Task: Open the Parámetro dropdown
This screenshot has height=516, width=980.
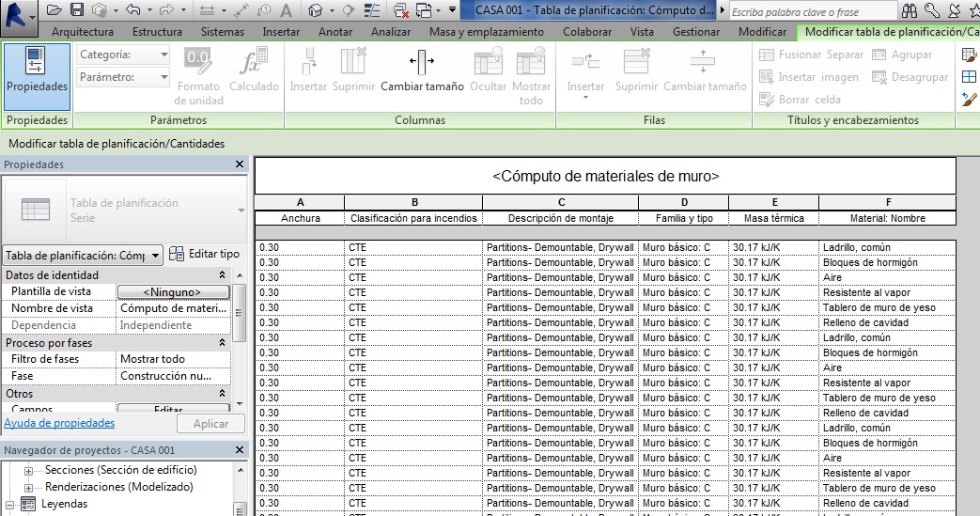Action: (x=123, y=78)
